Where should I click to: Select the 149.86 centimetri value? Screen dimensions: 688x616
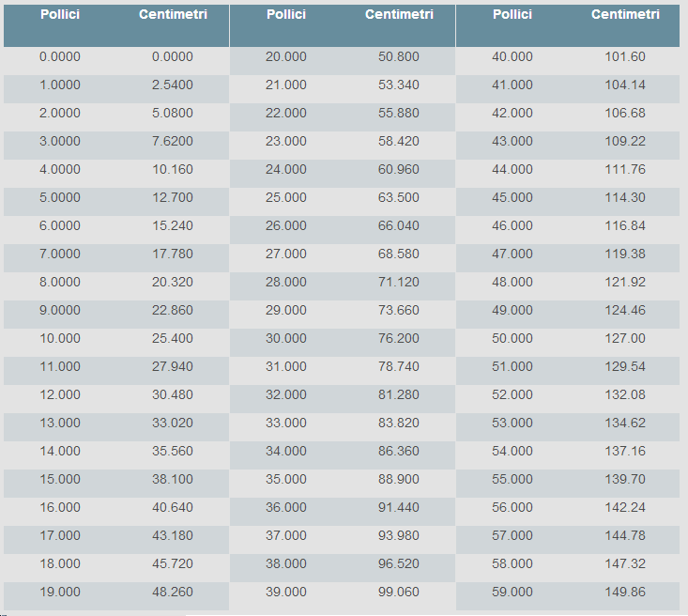(x=625, y=593)
